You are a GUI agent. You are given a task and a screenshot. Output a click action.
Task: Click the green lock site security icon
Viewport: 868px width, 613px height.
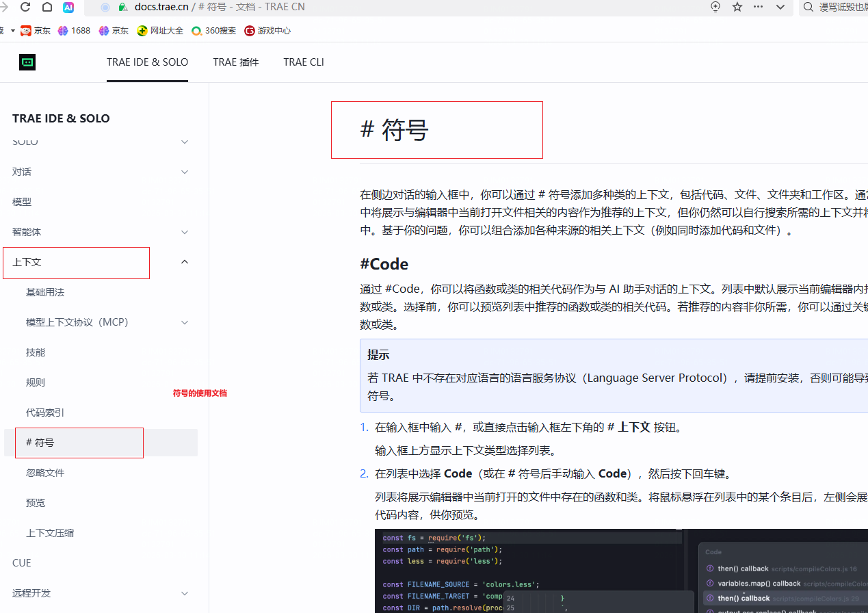(122, 7)
